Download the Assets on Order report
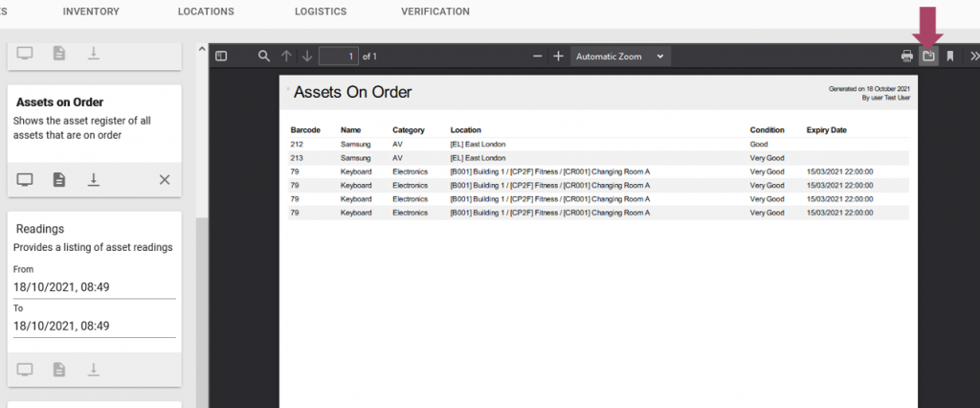This screenshot has width=980, height=408. 93,180
